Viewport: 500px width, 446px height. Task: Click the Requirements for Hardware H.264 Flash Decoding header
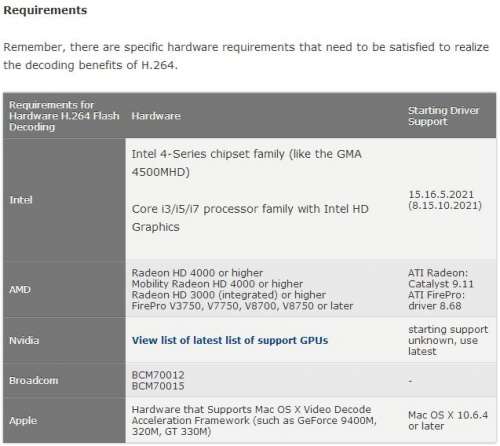pyautogui.click(x=64, y=116)
